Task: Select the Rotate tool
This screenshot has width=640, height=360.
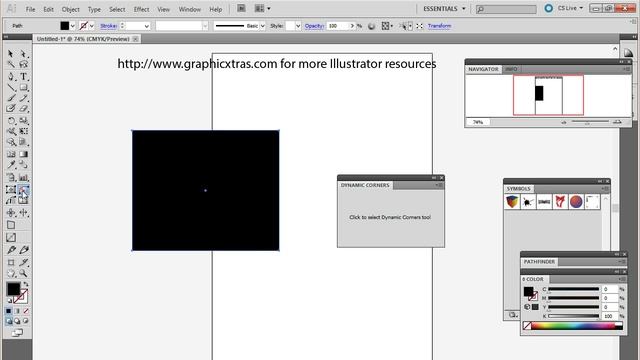Action: click(11, 120)
